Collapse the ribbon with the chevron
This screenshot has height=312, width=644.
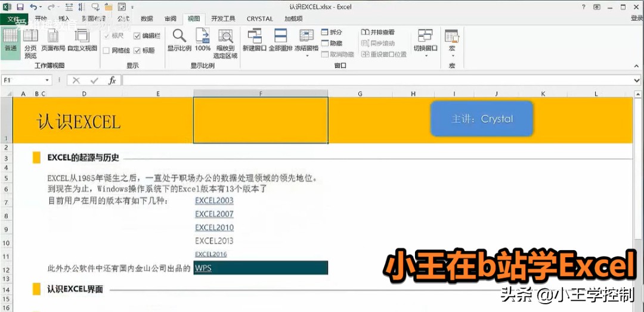coord(637,66)
